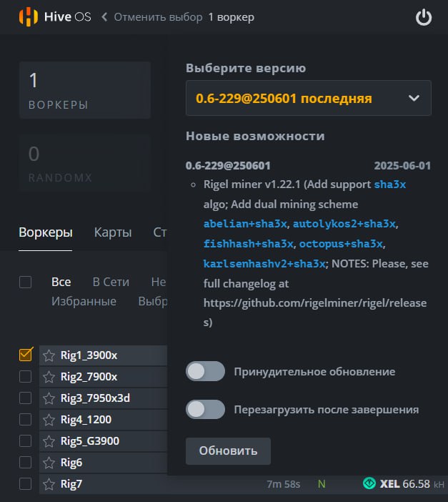Click the 7m 58s uptime value
This screenshot has height=502, width=448.
(284, 484)
